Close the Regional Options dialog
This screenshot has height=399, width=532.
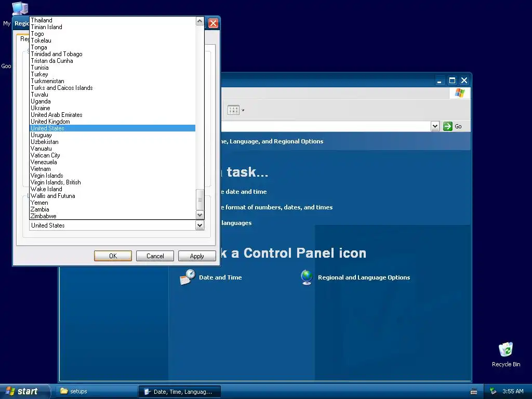tap(213, 23)
